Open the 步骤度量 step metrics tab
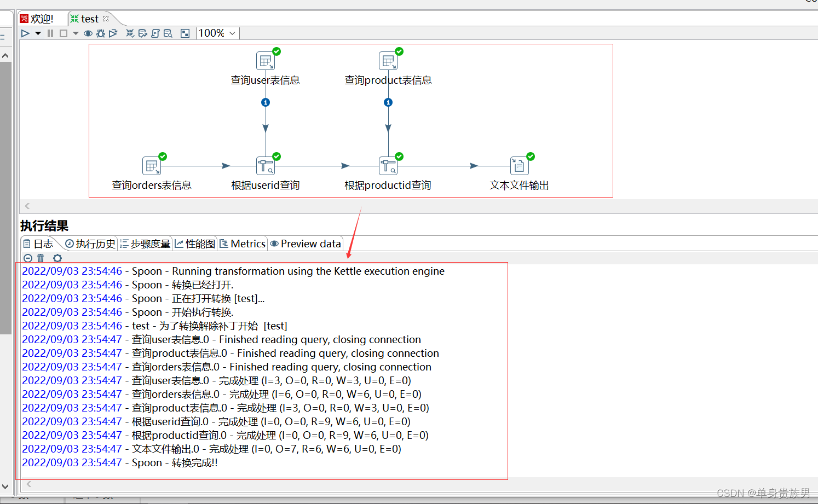818x504 pixels. [x=145, y=244]
